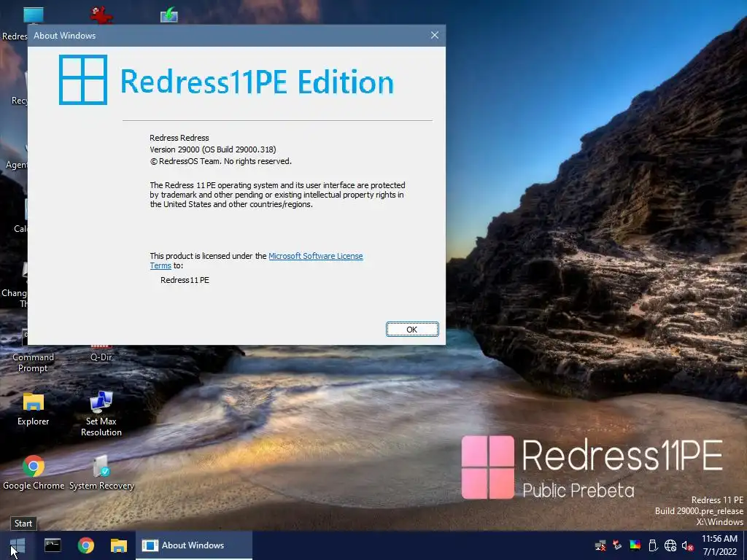Click the 'Redress11 PE' licensee text

tap(185, 280)
